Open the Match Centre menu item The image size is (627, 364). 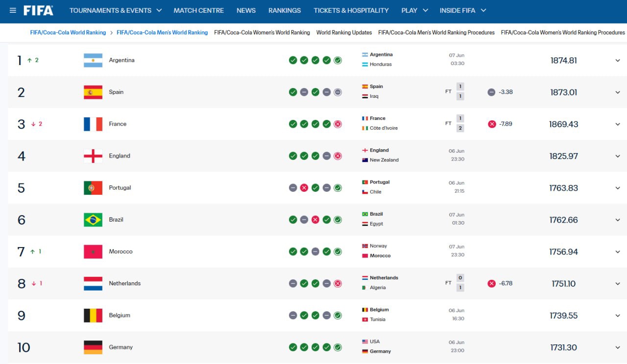pos(198,10)
